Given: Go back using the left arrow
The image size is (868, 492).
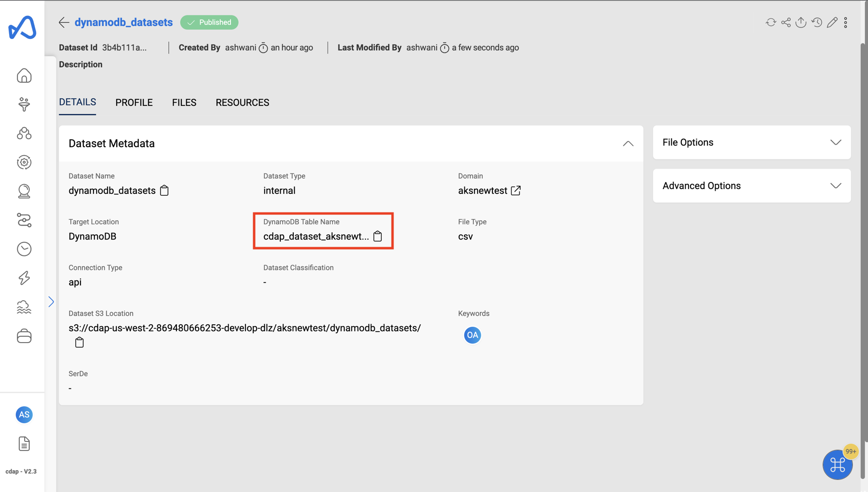Looking at the screenshot, I should tap(64, 22).
